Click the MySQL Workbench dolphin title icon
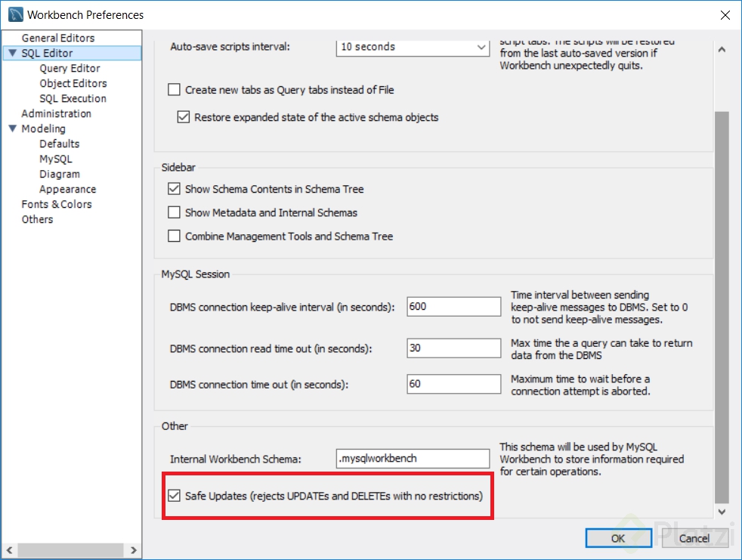This screenshot has width=742, height=560. point(16,14)
